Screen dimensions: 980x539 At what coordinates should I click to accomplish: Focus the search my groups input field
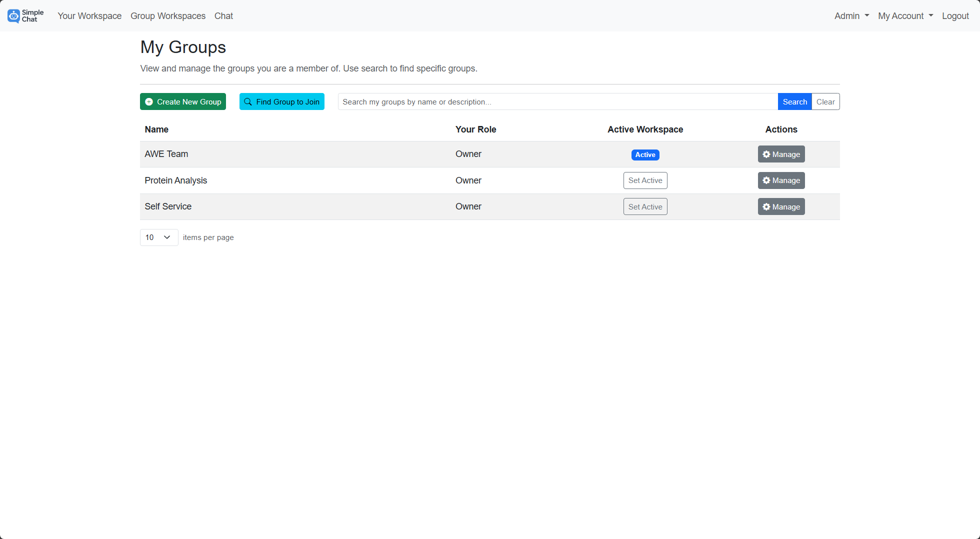point(557,102)
